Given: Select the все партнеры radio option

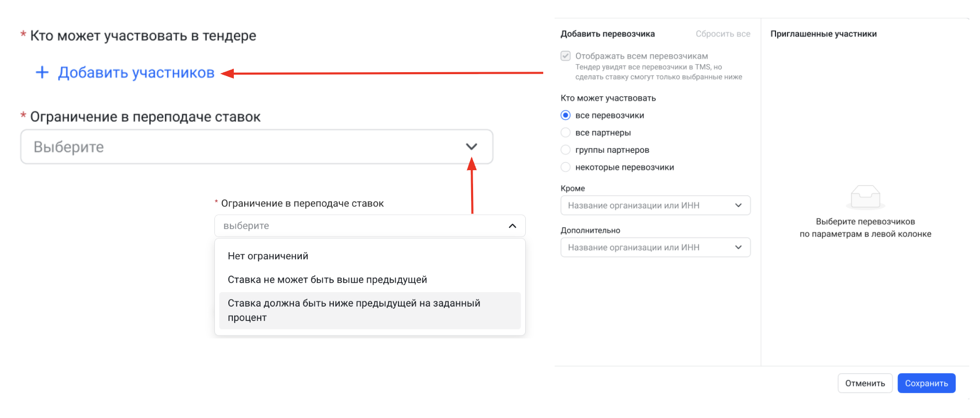Looking at the screenshot, I should (566, 133).
